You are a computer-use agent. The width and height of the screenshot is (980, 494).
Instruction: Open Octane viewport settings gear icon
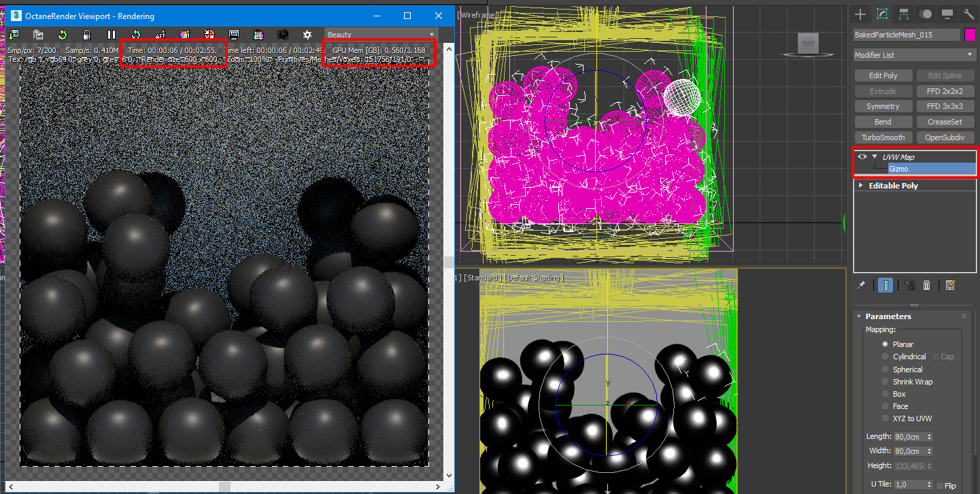(307, 35)
